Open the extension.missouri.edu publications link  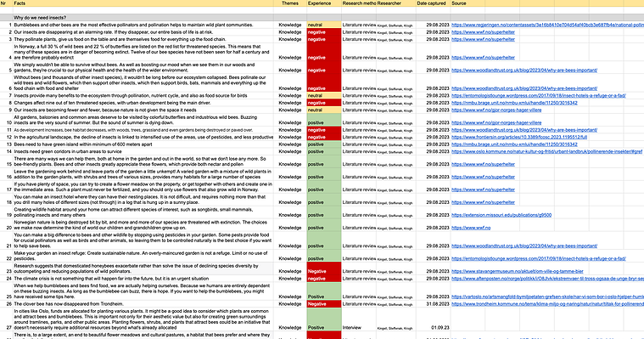pos(501,215)
